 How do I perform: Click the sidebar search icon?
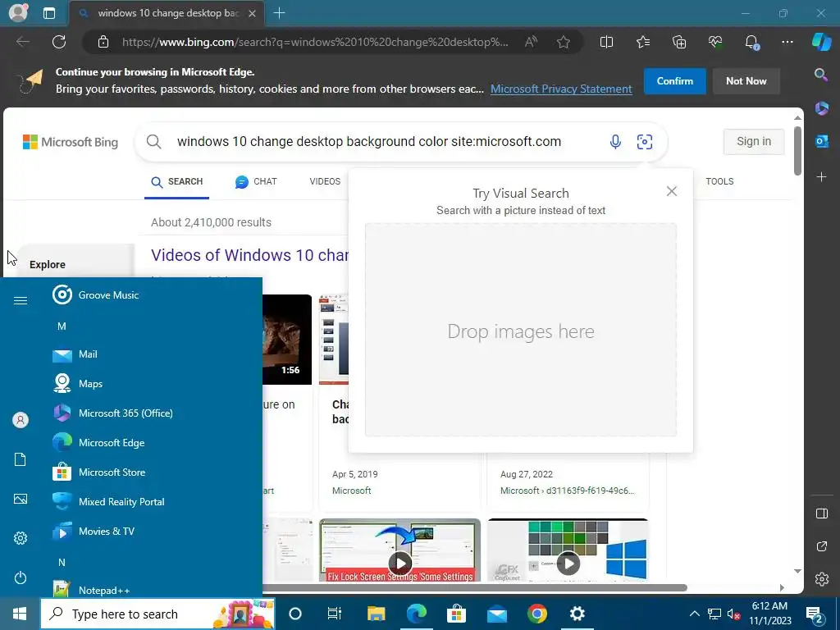[820, 75]
